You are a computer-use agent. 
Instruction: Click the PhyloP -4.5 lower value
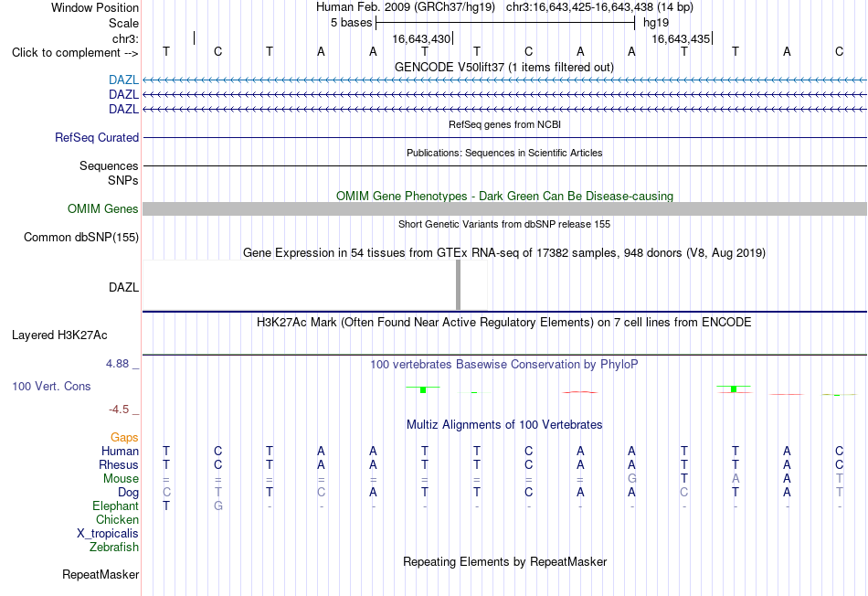(119, 410)
